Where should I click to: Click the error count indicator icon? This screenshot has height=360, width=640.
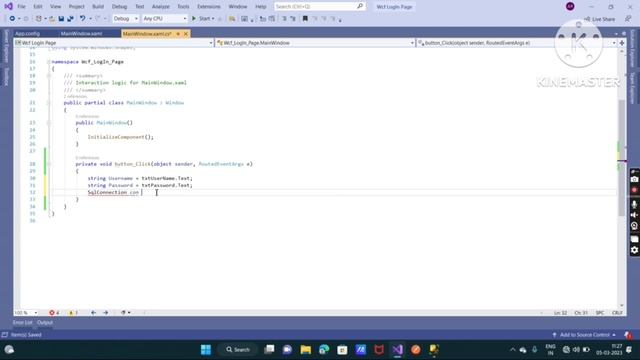[x=52, y=313]
